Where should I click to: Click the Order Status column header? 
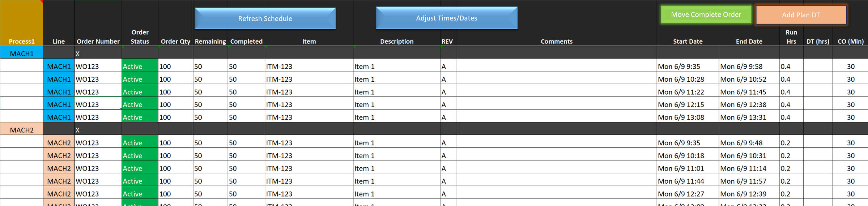point(140,37)
